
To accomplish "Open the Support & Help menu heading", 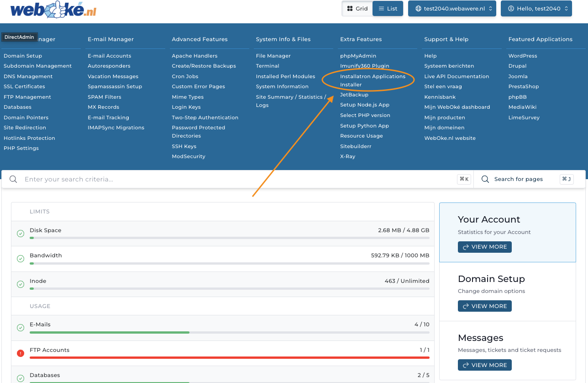I will (446, 39).
